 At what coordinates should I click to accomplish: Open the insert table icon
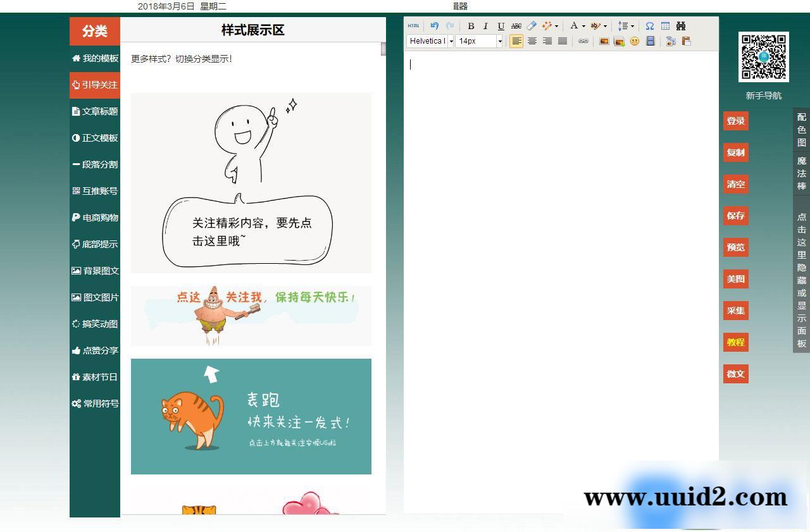point(666,26)
